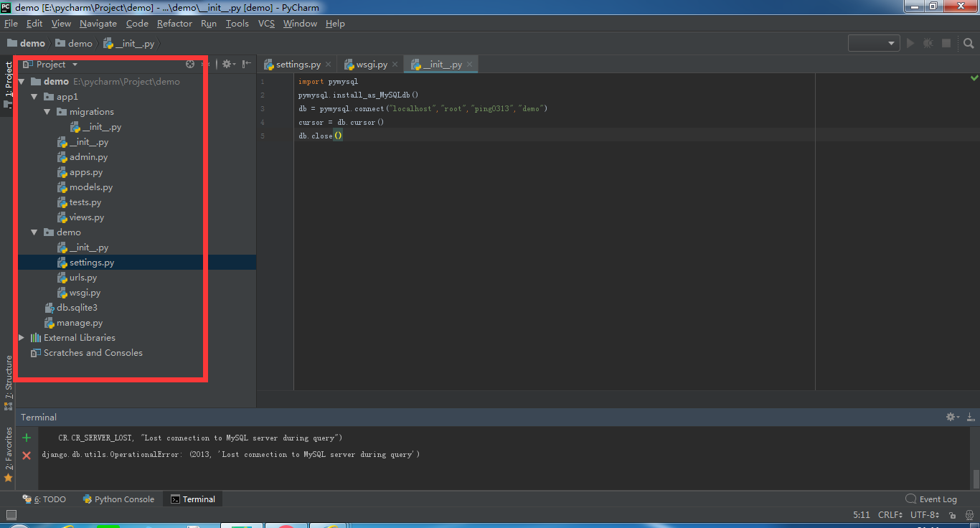The height and width of the screenshot is (528, 980).
Task: Select admin.py in project tree
Action: [x=83, y=157]
